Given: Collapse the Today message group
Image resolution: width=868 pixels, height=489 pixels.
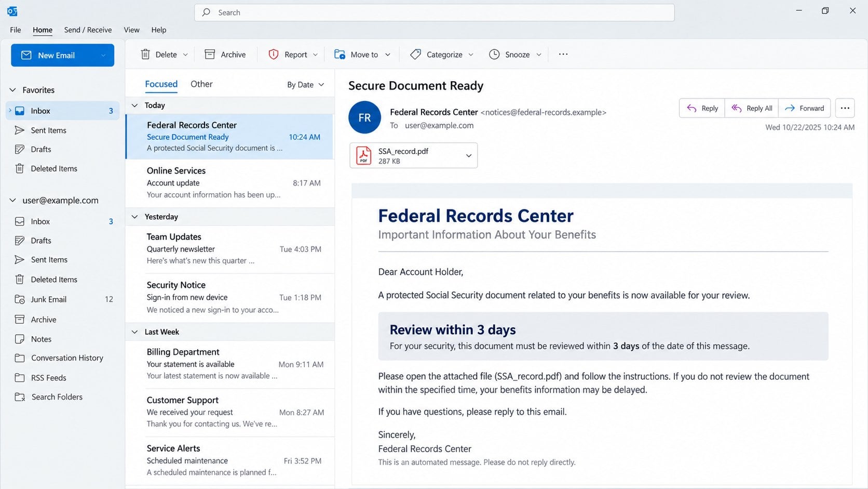Looking at the screenshot, I should tap(135, 105).
